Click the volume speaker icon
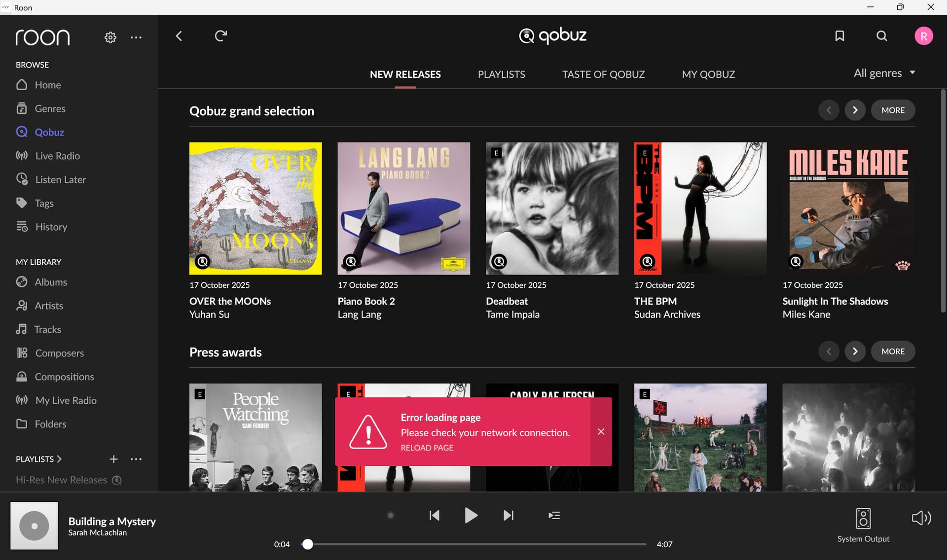947x560 pixels. point(921,518)
